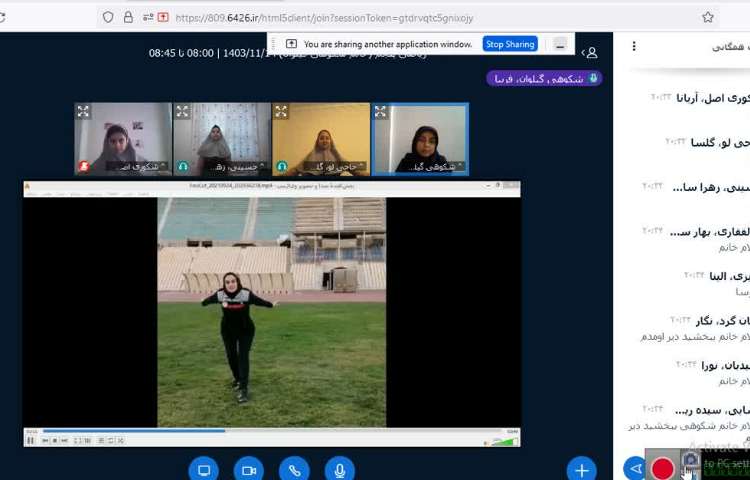Click the talking indicator purple pill
Viewport: 750px width, 480px height.
544,79
